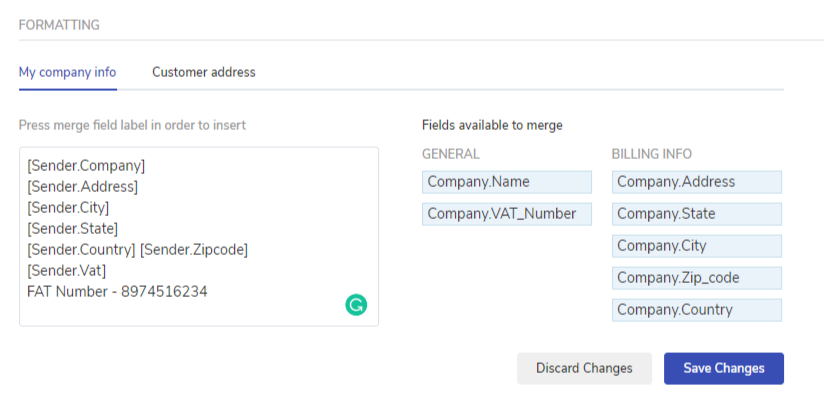
Task: Place cursor on the [Sender.Vat] line
Action: (x=66, y=270)
